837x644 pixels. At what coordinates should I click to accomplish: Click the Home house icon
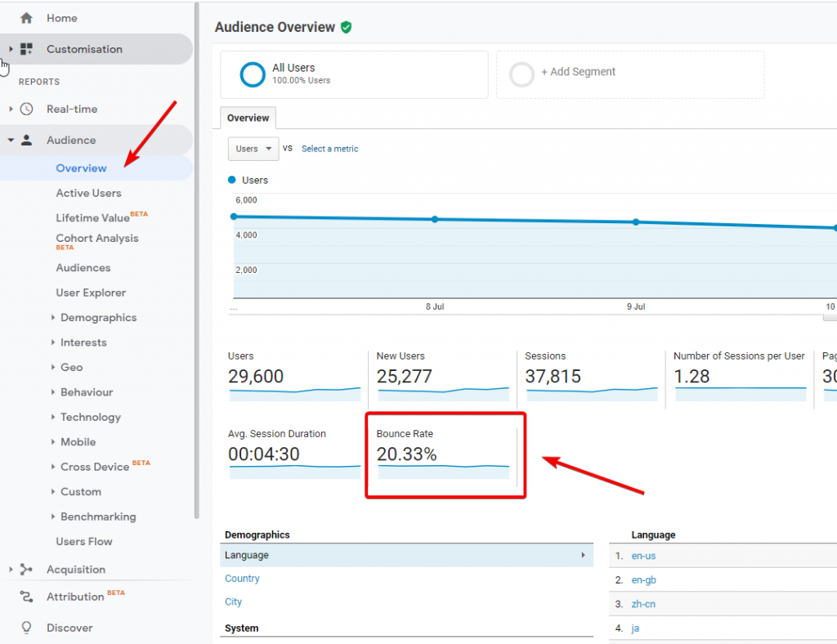coord(26,18)
